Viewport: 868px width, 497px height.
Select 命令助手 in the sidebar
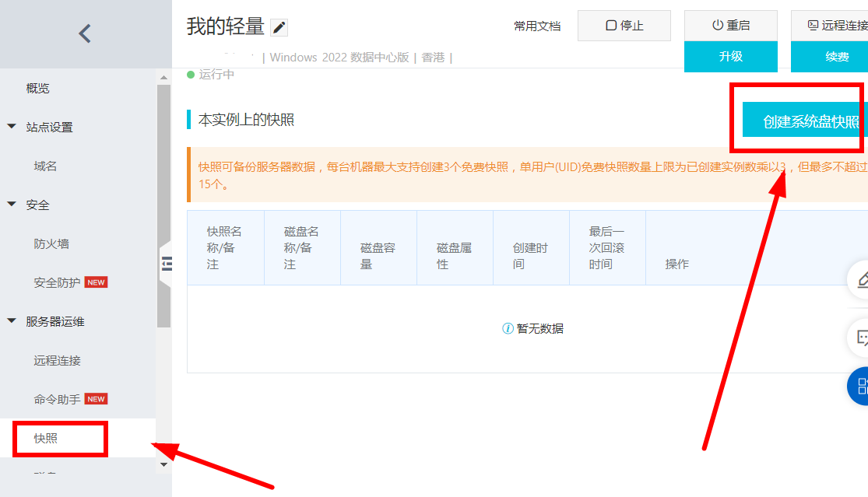(x=57, y=400)
